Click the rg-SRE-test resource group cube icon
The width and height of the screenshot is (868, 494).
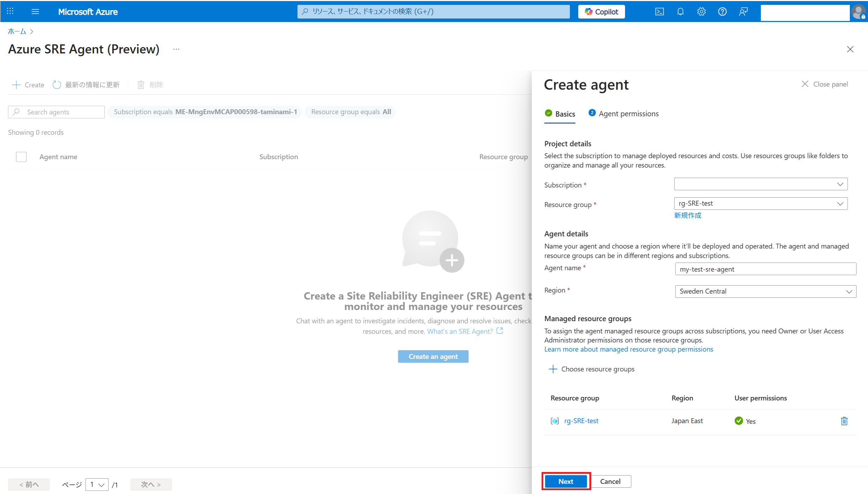[x=554, y=421]
